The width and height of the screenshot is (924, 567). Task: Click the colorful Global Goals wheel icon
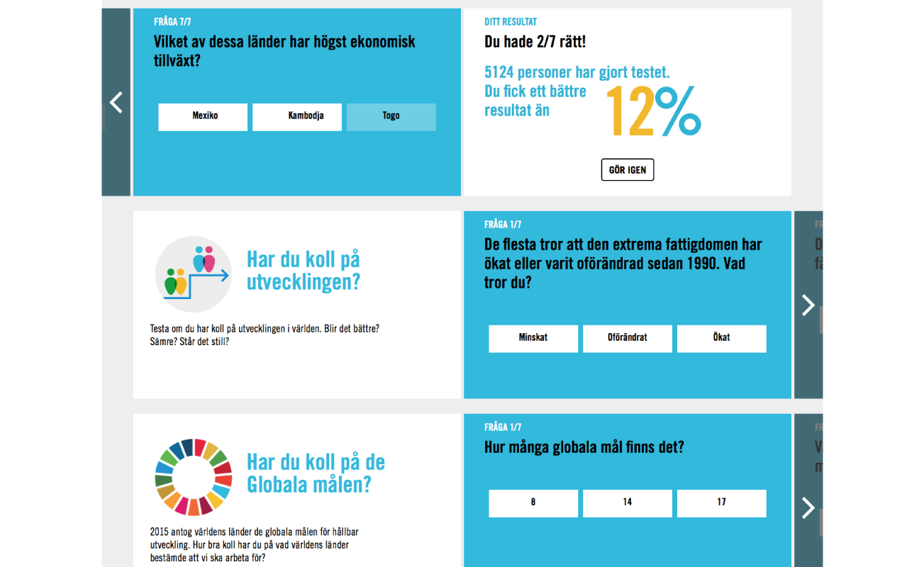(x=193, y=477)
